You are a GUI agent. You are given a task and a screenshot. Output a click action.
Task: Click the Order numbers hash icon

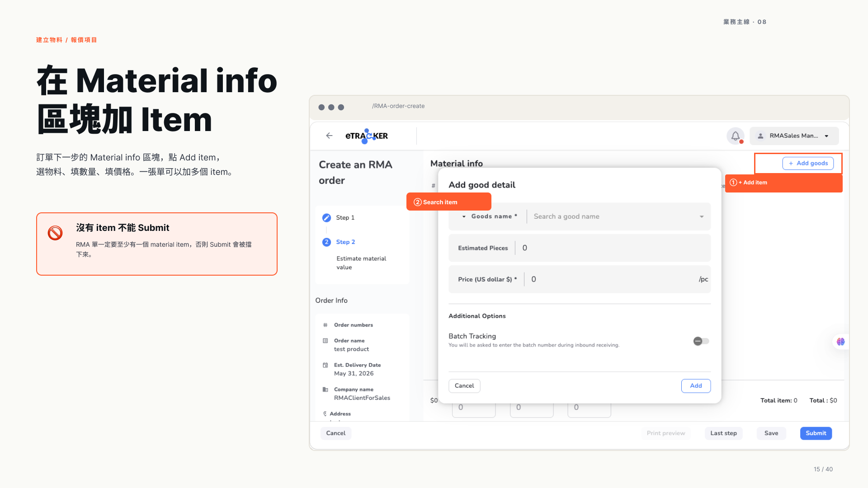325,325
